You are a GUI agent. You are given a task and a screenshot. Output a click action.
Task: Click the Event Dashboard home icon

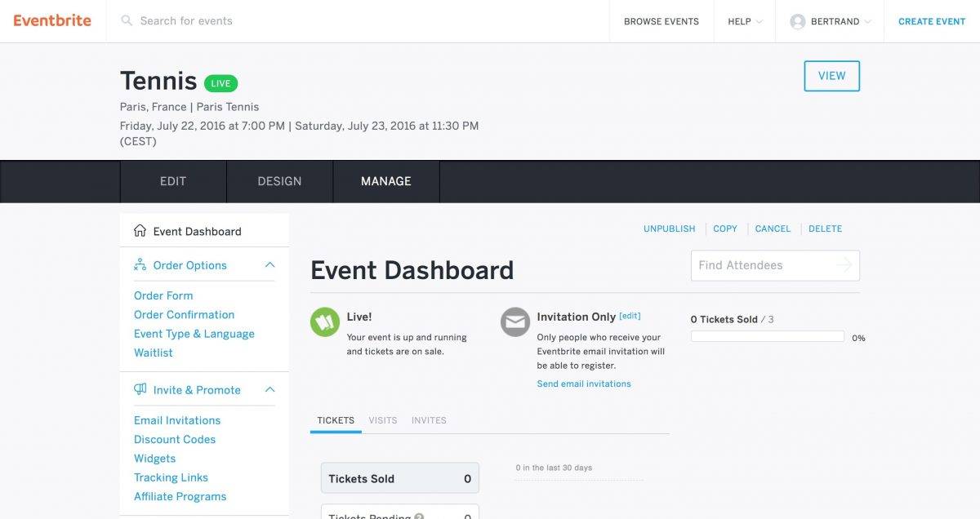click(140, 231)
